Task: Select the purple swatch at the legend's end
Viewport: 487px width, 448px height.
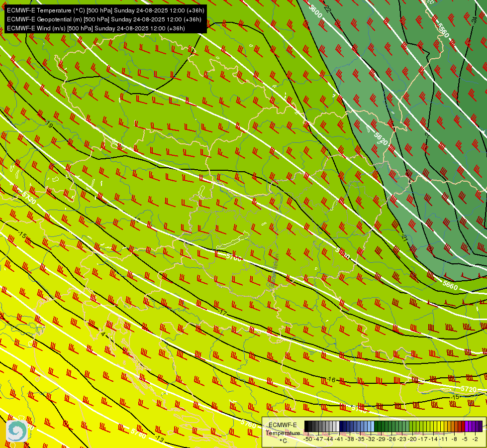Action: 480,427
